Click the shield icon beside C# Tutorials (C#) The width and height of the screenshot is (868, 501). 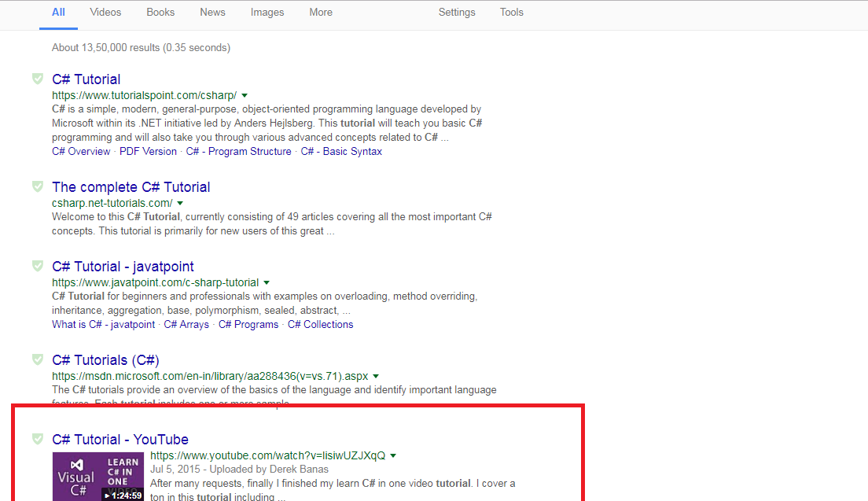click(x=38, y=360)
